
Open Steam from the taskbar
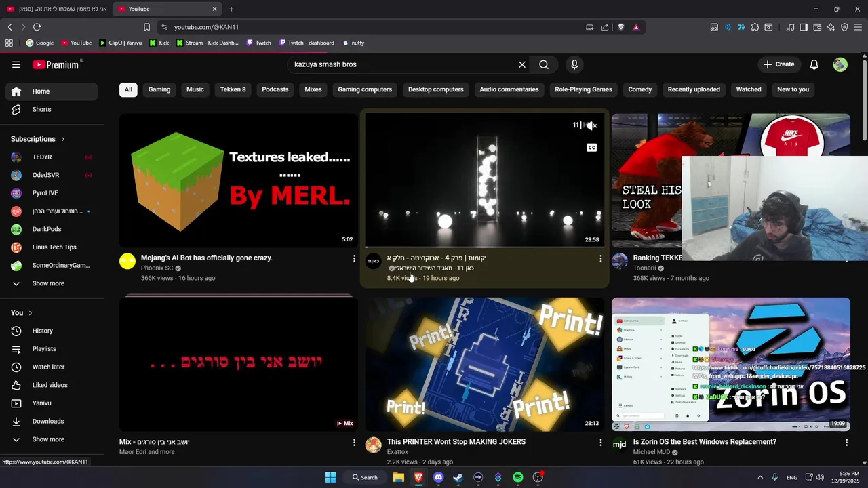pos(458,477)
